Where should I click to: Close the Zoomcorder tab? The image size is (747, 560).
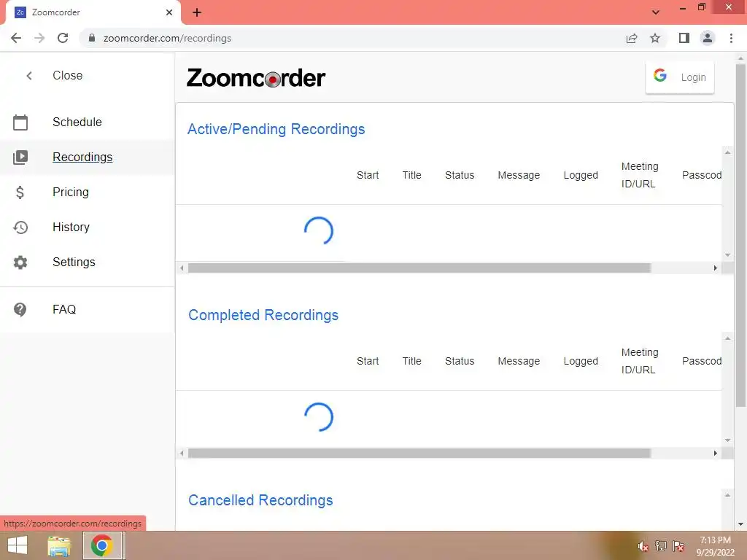point(169,12)
